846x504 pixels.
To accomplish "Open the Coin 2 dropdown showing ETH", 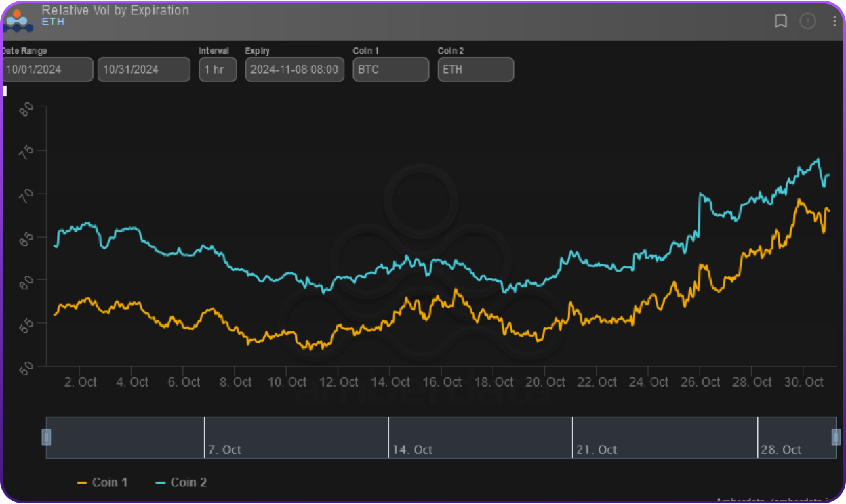I will pyautogui.click(x=475, y=70).
